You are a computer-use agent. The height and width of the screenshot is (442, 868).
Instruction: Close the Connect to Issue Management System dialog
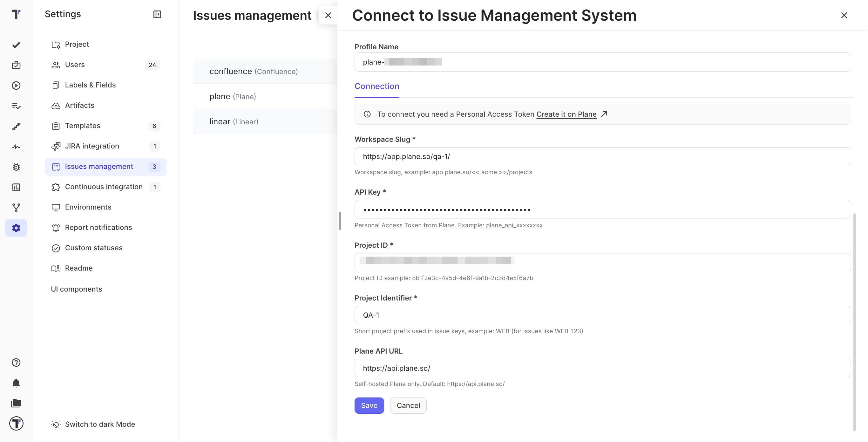pos(844,15)
